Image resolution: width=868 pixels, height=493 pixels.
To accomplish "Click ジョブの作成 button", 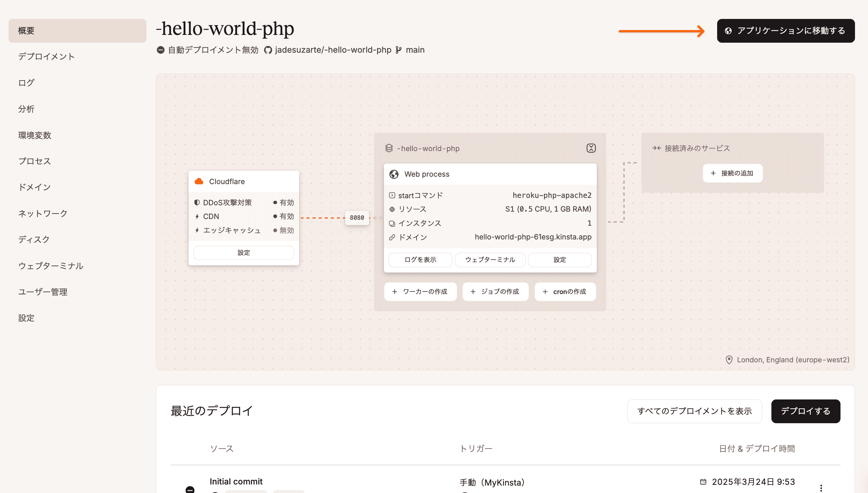I will (495, 291).
